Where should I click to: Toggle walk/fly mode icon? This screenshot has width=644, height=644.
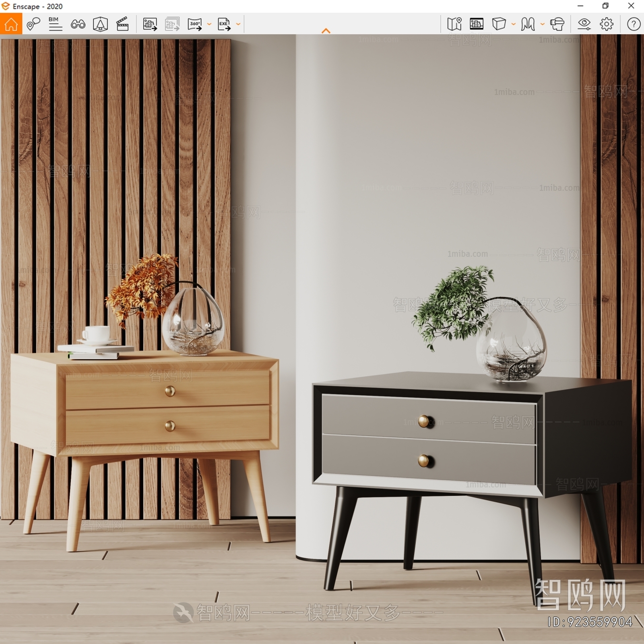pos(528,24)
